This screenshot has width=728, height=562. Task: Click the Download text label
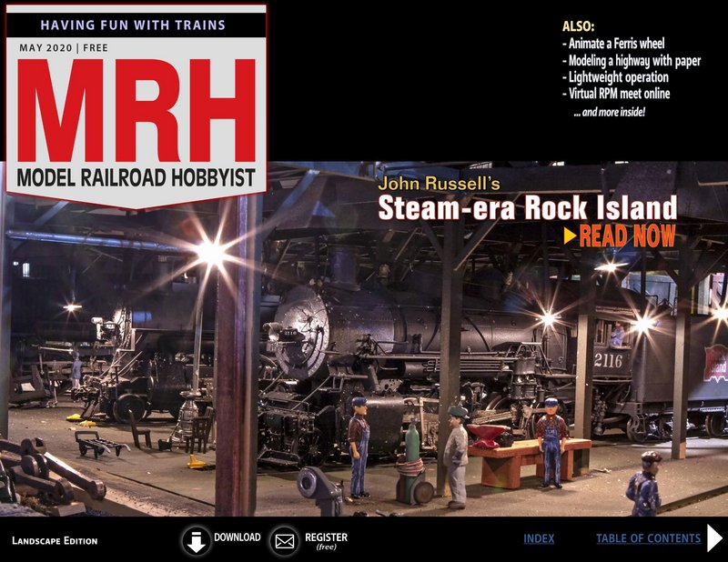click(238, 537)
